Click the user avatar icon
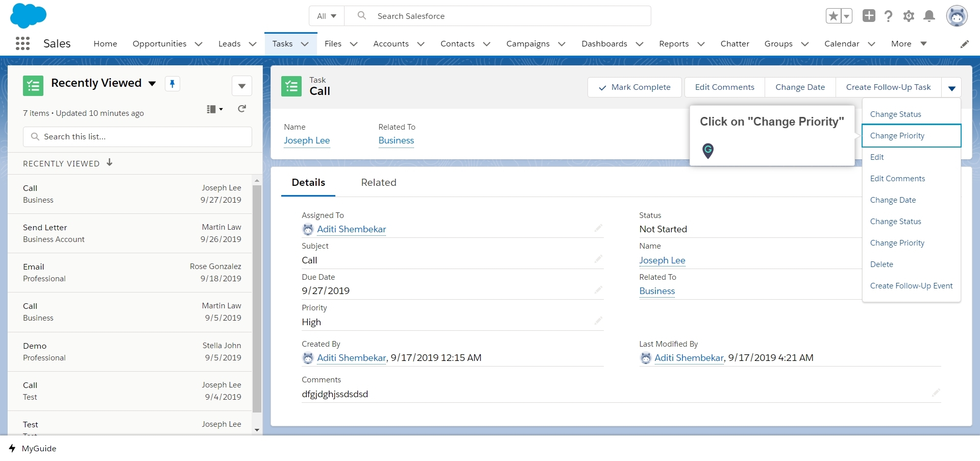Viewport: 980px width, 461px height. tap(957, 16)
